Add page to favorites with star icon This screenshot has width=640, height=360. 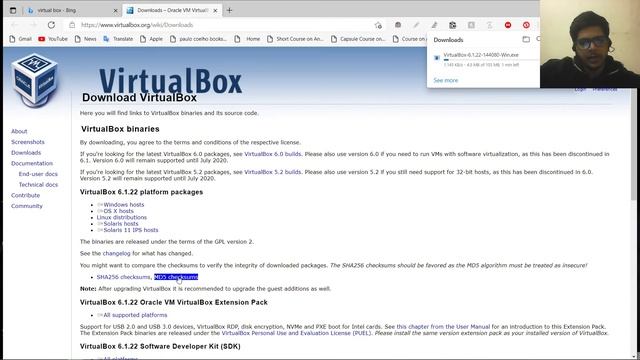(x=378, y=25)
